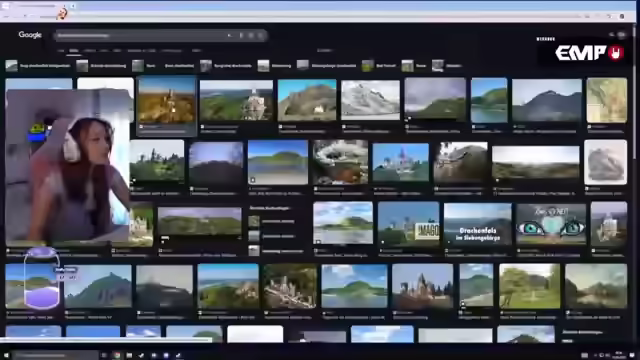Open Google Lens image search icon
This screenshot has height=360, width=640.
pyautogui.click(x=251, y=36)
